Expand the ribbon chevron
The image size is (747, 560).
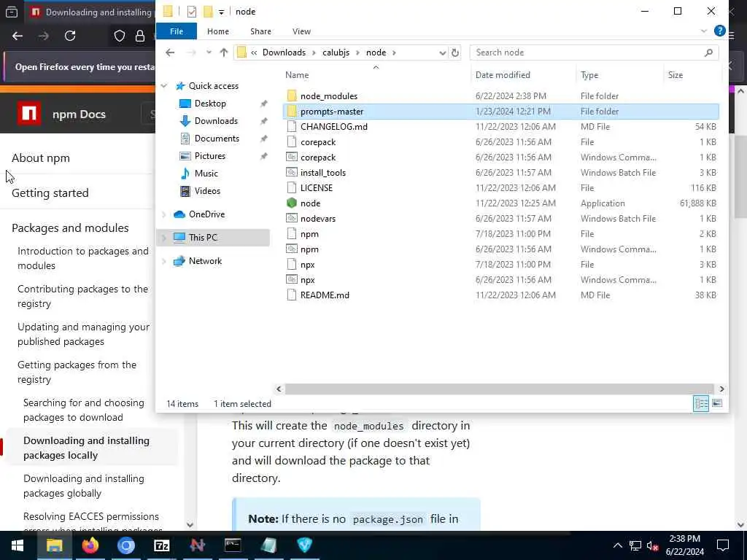[704, 31]
